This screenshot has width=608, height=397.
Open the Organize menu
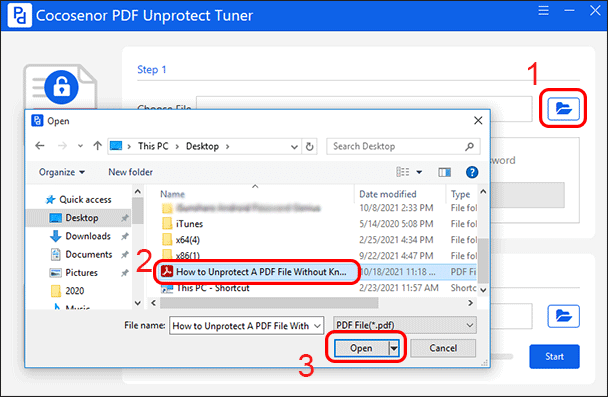[x=62, y=172]
